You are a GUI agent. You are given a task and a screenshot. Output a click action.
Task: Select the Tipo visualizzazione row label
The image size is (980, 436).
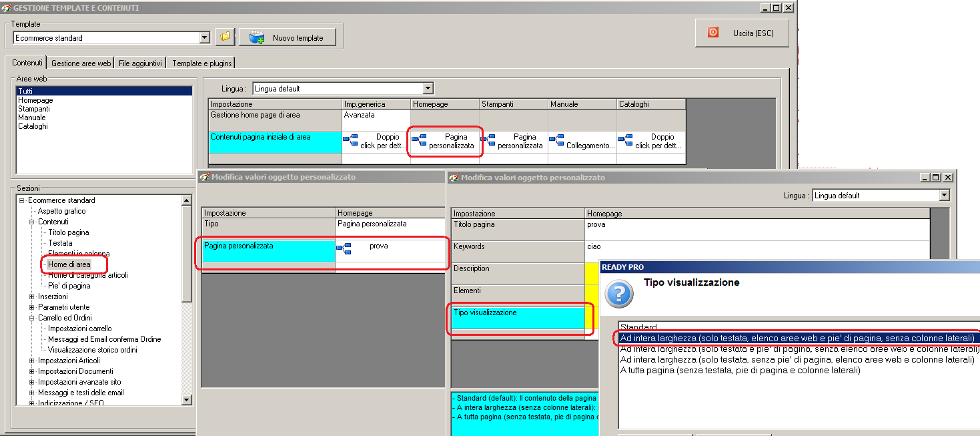pos(518,318)
